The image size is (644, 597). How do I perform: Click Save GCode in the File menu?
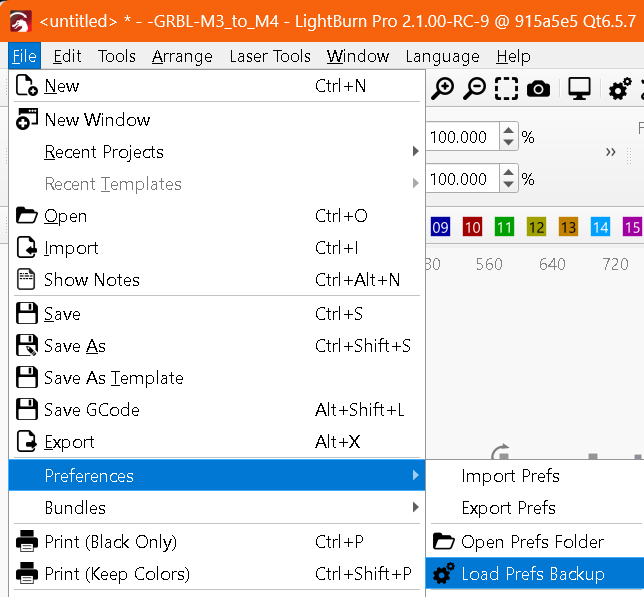click(x=92, y=410)
